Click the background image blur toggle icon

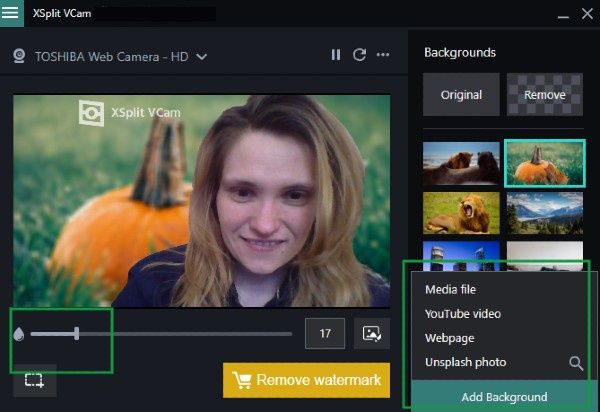tap(372, 334)
